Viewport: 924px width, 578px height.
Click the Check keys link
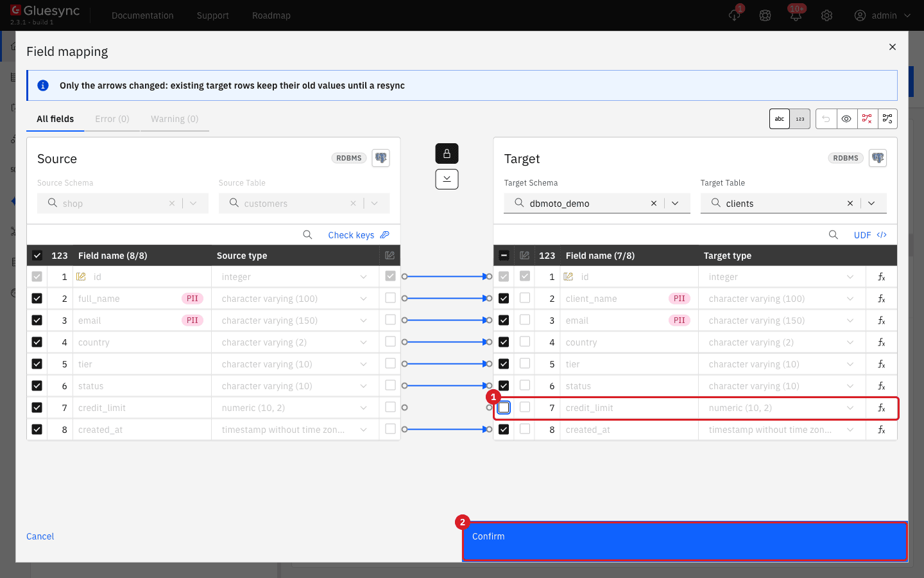tap(359, 235)
